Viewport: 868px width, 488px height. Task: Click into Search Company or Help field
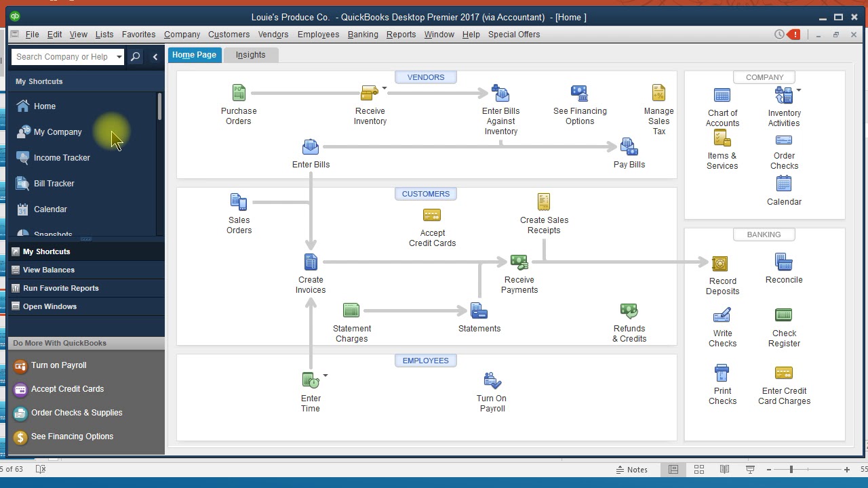(x=63, y=57)
